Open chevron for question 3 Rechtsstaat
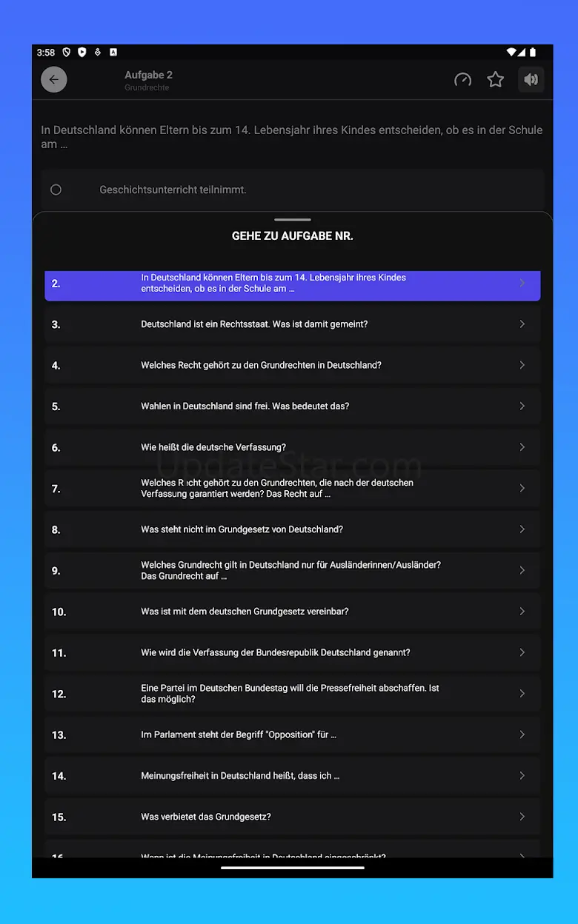 point(522,324)
